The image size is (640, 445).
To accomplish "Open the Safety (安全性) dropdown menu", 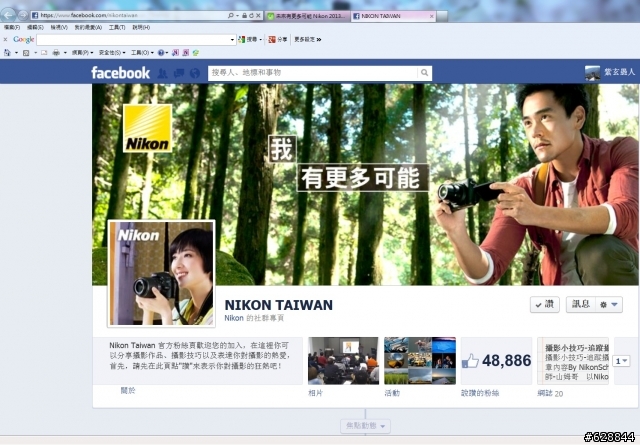I will coord(112,53).
